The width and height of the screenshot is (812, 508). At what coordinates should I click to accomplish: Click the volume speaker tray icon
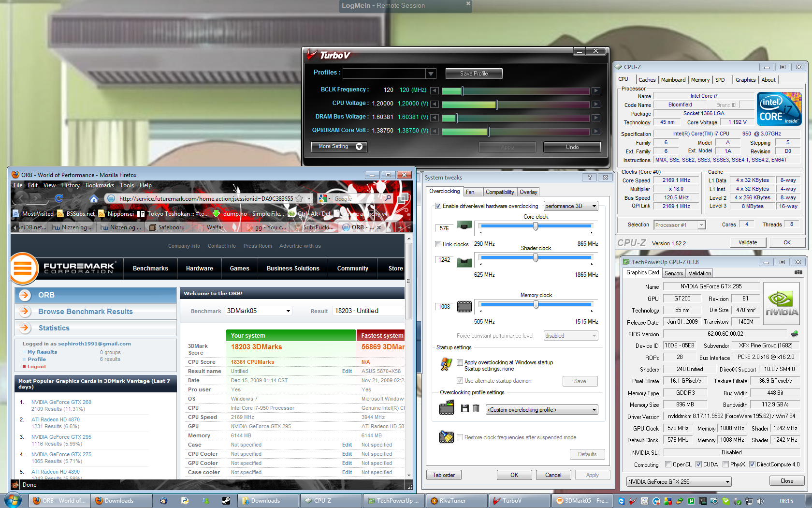(x=760, y=501)
